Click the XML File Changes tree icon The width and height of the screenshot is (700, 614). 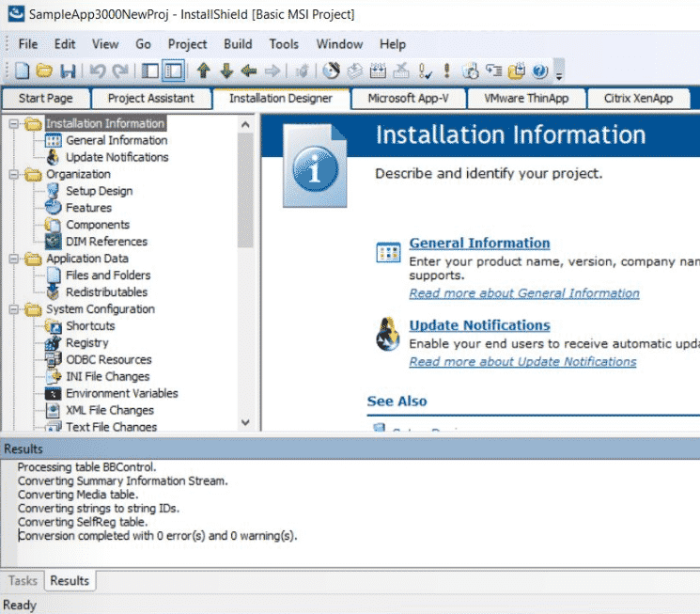(54, 411)
